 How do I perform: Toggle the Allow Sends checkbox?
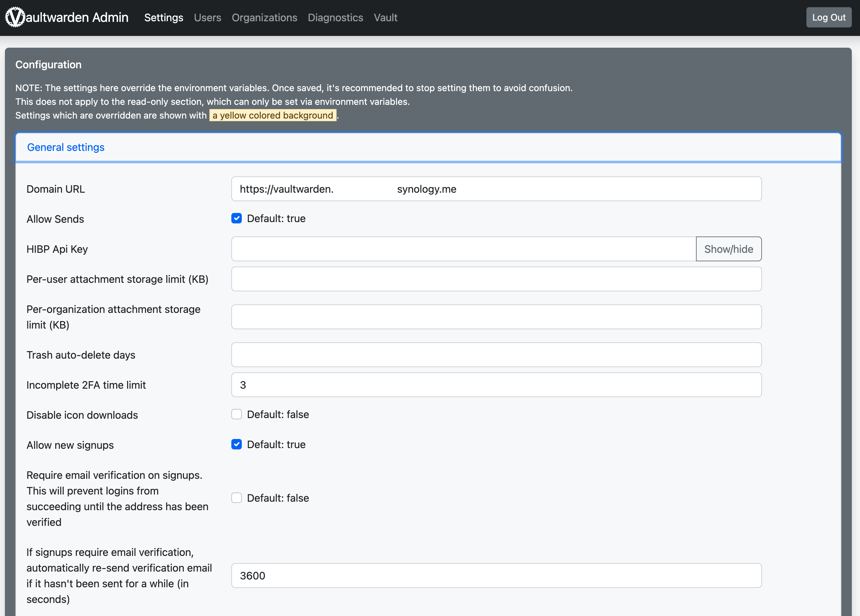(x=236, y=219)
